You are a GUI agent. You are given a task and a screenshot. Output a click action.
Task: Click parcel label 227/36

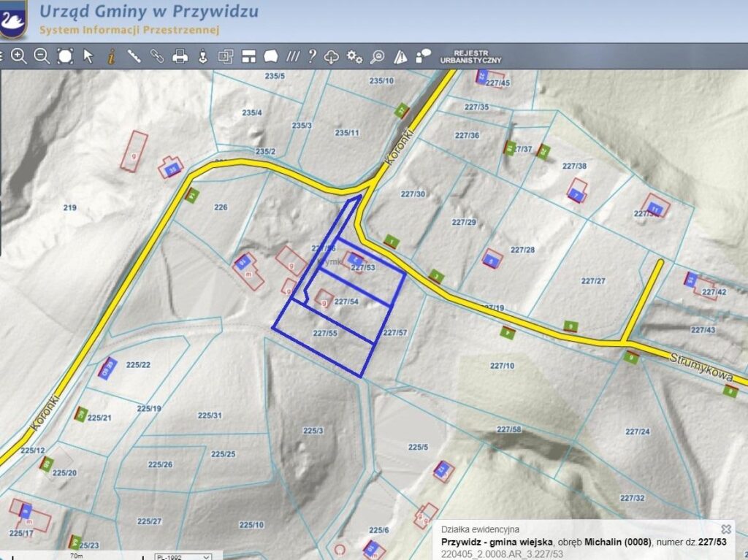[x=467, y=135]
